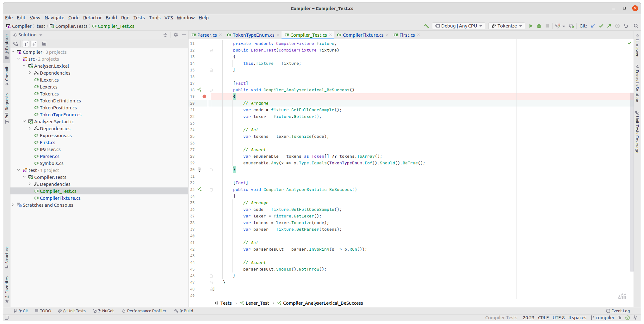This screenshot has width=644, height=324.
Task: Open the Tests menu
Action: [139, 18]
